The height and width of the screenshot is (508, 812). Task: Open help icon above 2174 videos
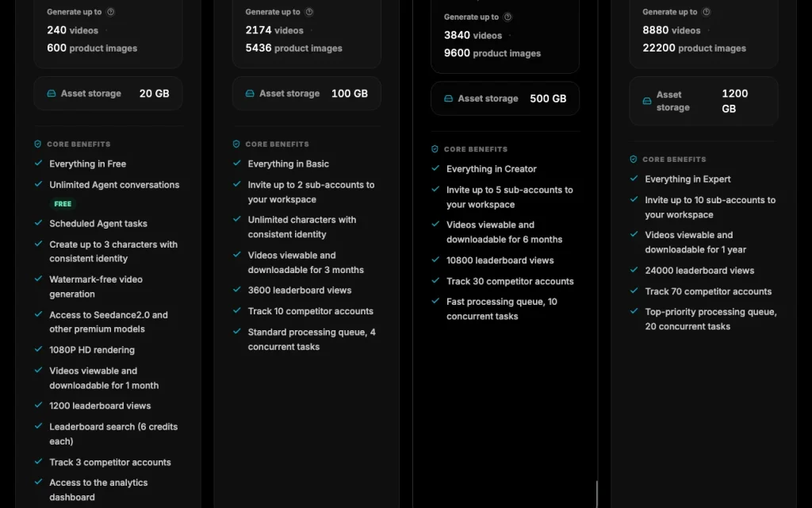pyautogui.click(x=309, y=12)
